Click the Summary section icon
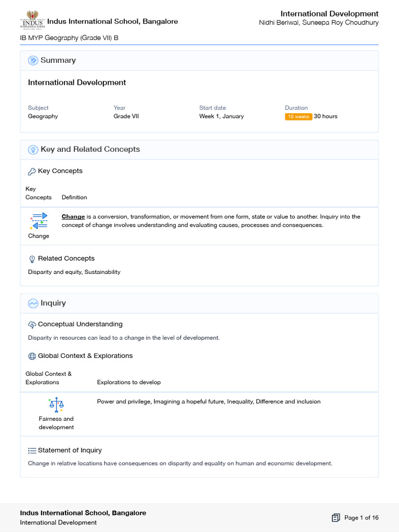Screen dimensions: 399x532 click(x=33, y=61)
